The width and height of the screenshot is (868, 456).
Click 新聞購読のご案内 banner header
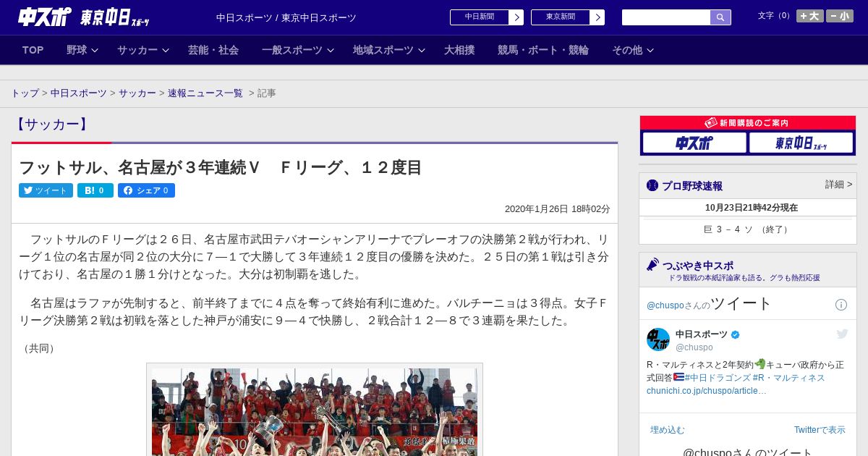point(748,123)
